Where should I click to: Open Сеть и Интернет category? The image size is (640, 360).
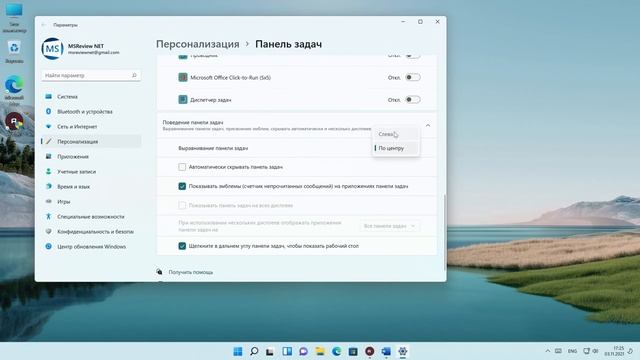91,127
